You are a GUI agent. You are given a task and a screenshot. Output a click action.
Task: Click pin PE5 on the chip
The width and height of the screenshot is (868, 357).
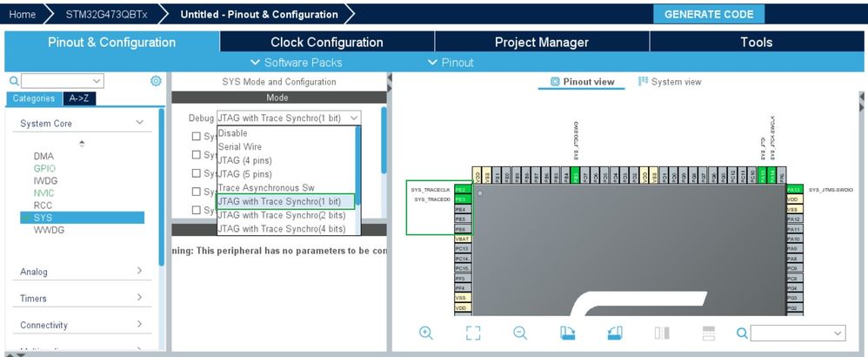(x=463, y=219)
